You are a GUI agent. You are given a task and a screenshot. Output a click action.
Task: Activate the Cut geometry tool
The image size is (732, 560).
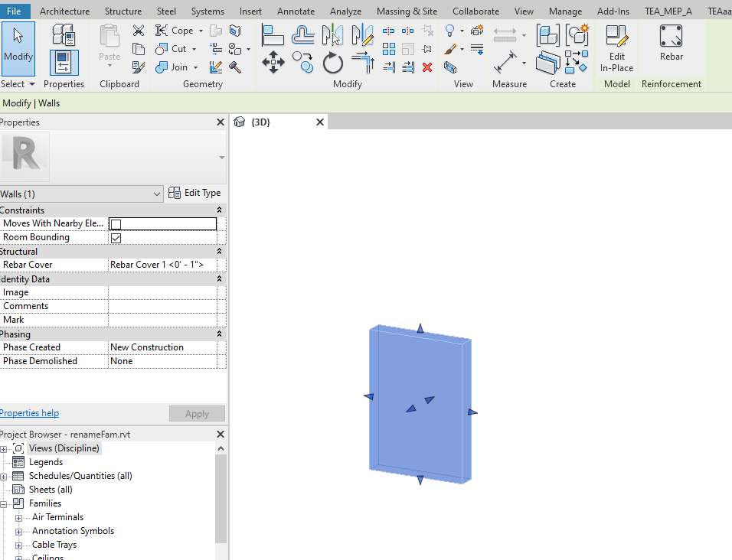pos(172,48)
